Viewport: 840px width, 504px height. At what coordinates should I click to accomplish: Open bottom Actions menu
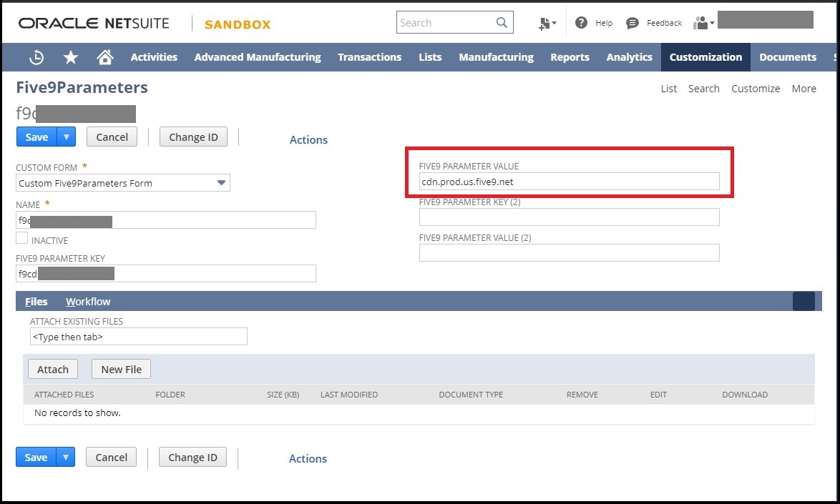(x=308, y=458)
